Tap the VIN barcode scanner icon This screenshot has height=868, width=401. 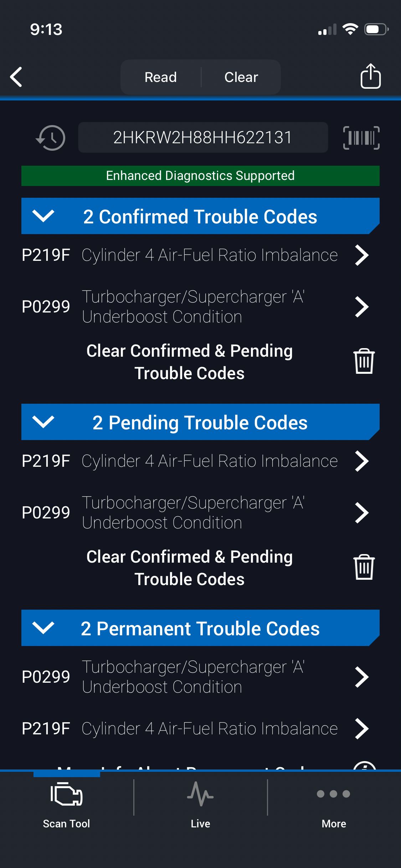coord(361,138)
